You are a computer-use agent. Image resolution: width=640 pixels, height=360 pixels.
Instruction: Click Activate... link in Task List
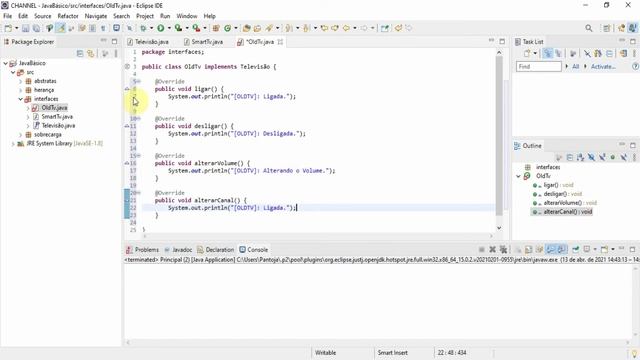tap(603, 67)
